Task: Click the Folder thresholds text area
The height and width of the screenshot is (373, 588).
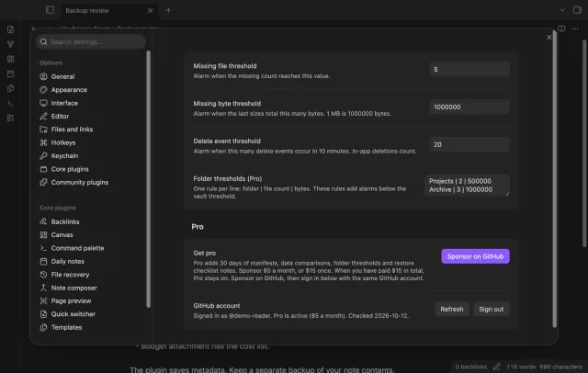Action: coord(468,186)
